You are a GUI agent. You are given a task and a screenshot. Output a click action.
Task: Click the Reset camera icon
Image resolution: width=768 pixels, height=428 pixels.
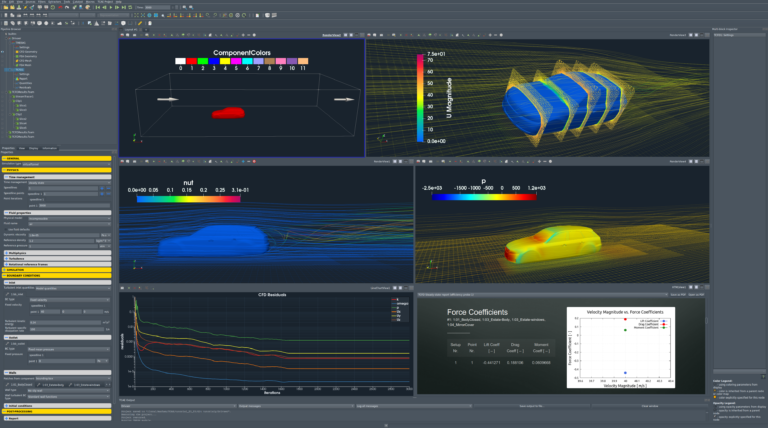tap(137, 15)
